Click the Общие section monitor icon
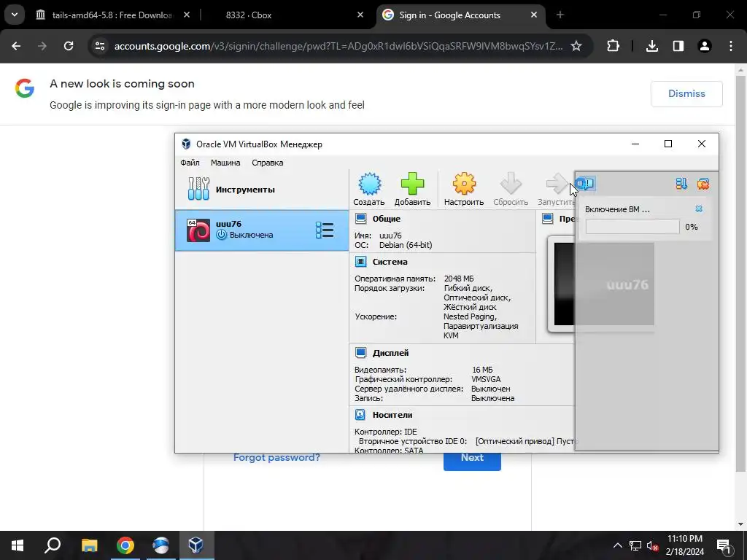The image size is (747, 560). [360, 219]
